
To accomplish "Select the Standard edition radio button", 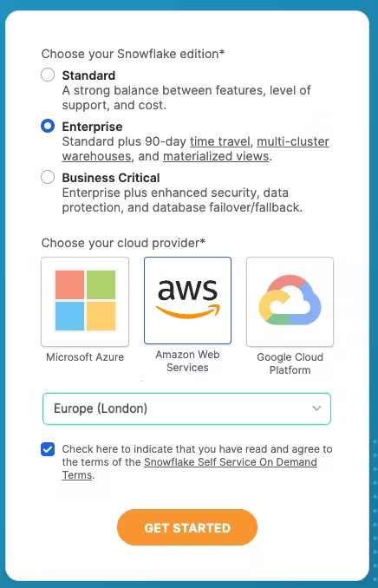I will point(48,75).
